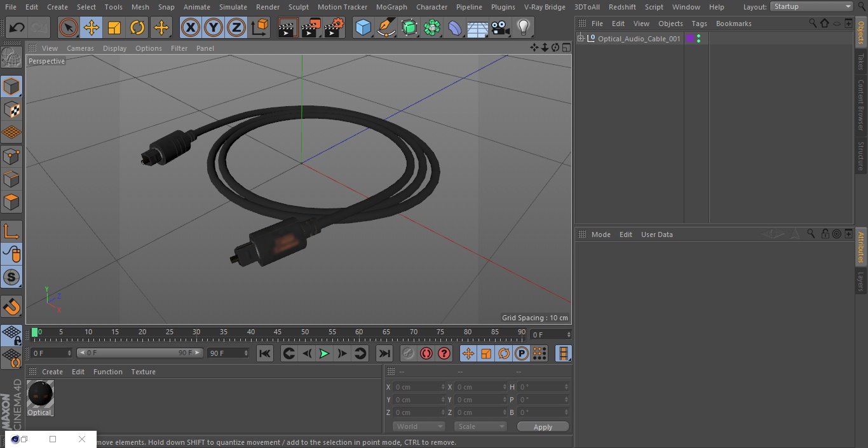Click the X position input field
Viewport: 868px width, 448px height.
(x=419, y=386)
